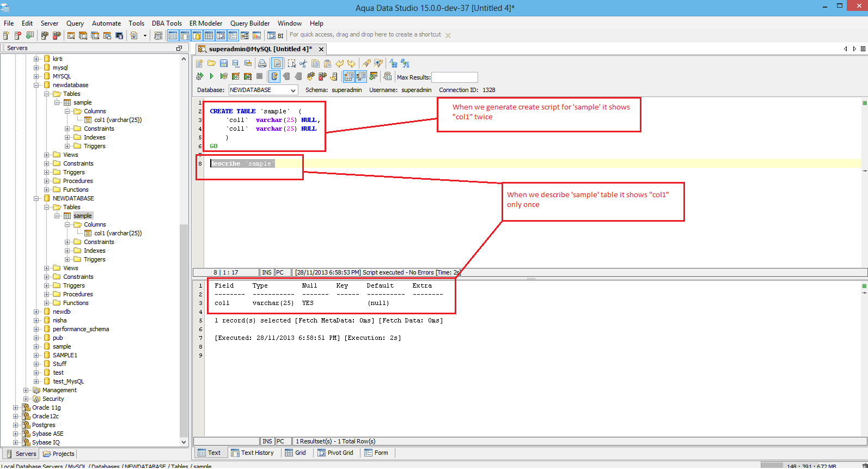Image resolution: width=868 pixels, height=469 pixels.
Task: Click the BI visual analytics icon
Action: [276, 35]
